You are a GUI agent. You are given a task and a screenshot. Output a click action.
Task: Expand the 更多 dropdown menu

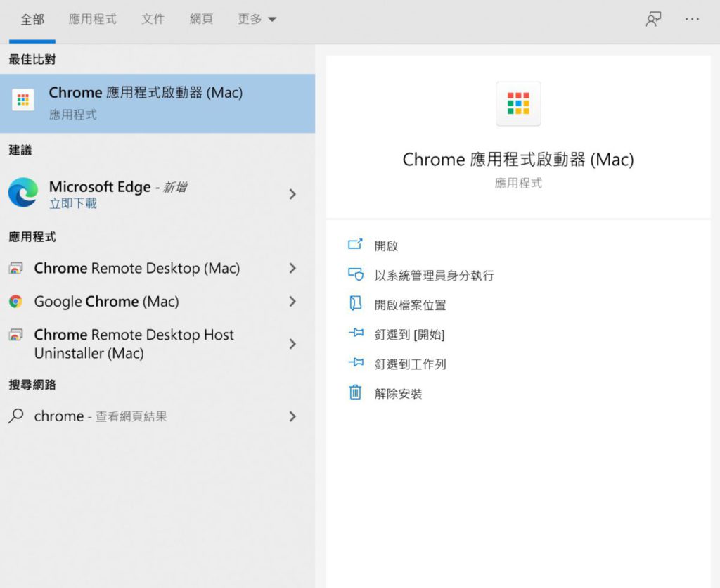257,19
